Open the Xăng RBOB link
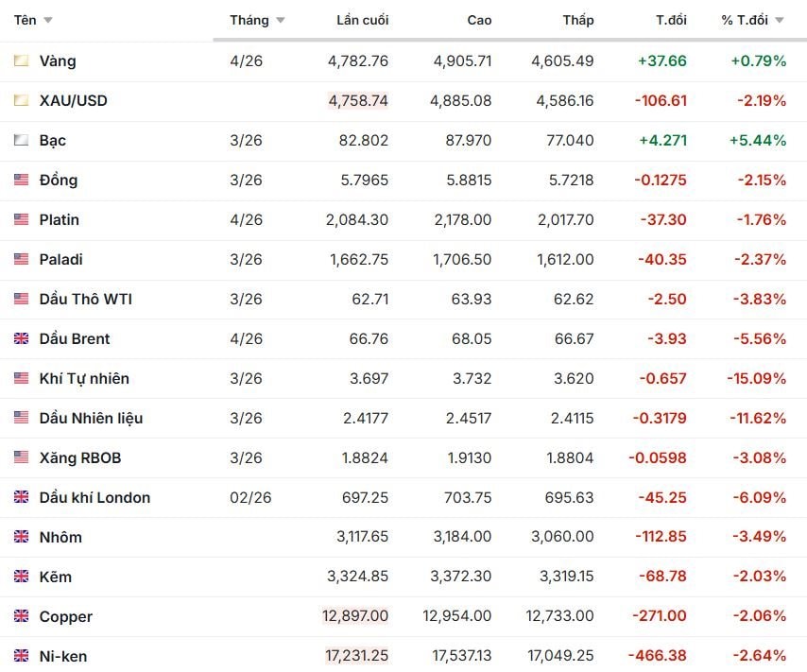Screen dimensions: 807x672 (80, 457)
